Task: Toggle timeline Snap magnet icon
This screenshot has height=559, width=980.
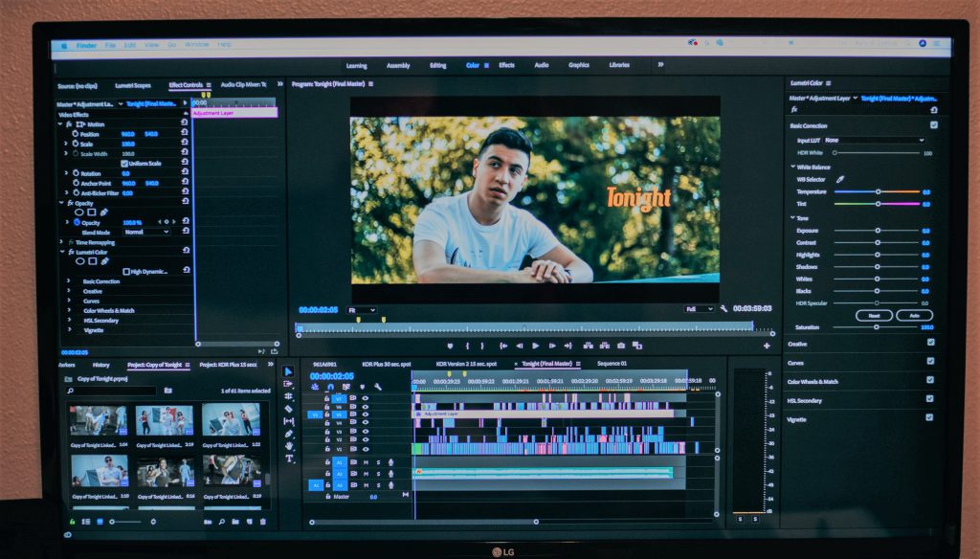Action: [x=330, y=387]
